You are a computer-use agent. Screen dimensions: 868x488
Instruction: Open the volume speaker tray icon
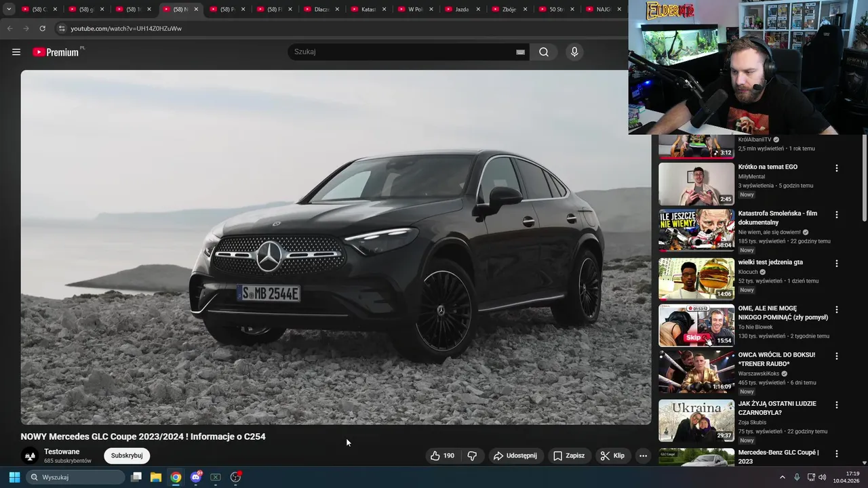coord(822,477)
